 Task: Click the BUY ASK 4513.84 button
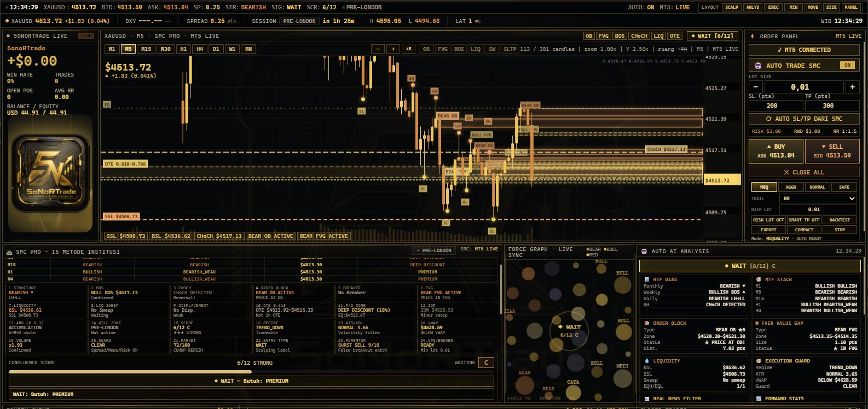pyautogui.click(x=776, y=151)
